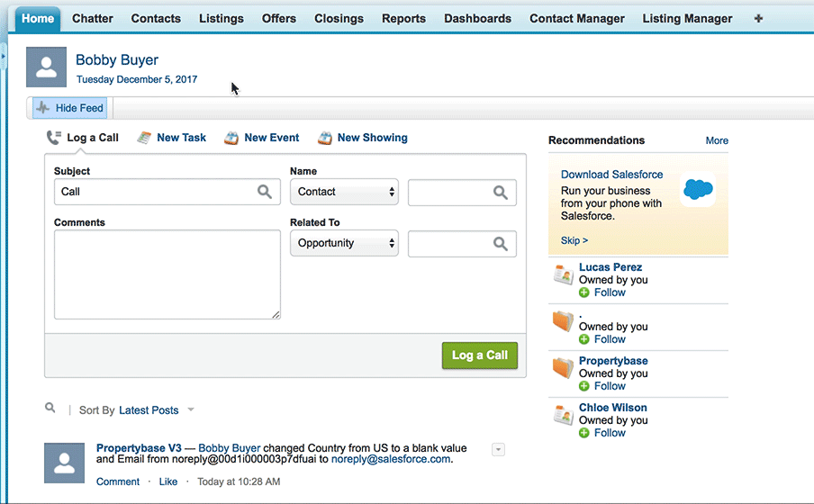
Task: Open the Propertybase recommendation link
Action: 613,361
